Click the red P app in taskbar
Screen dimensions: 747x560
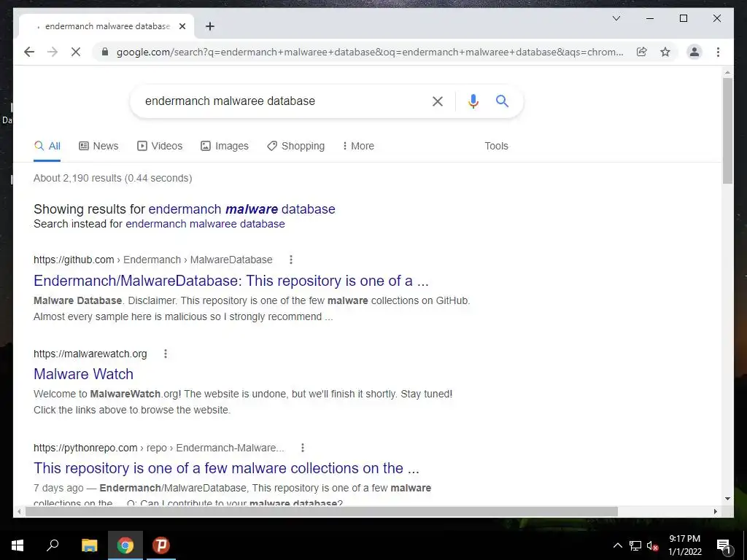coord(161,545)
